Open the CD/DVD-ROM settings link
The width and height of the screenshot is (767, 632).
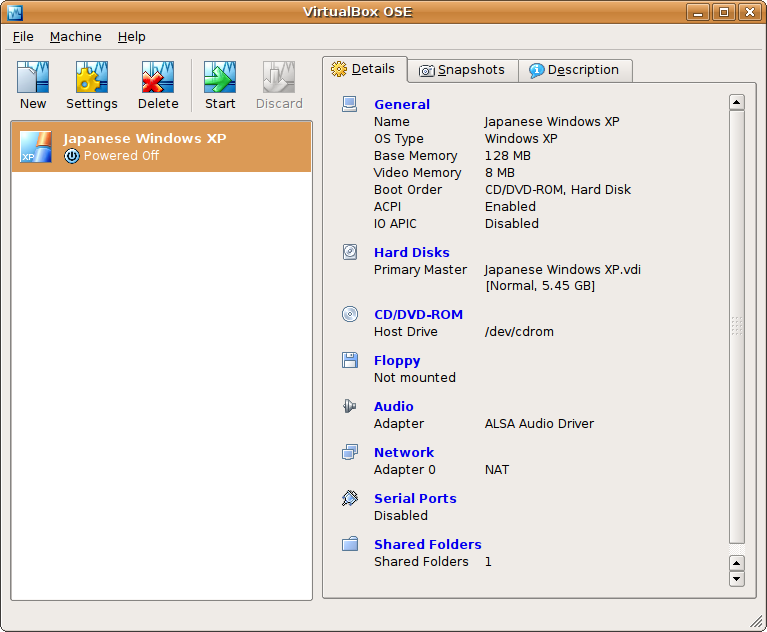[x=418, y=315]
